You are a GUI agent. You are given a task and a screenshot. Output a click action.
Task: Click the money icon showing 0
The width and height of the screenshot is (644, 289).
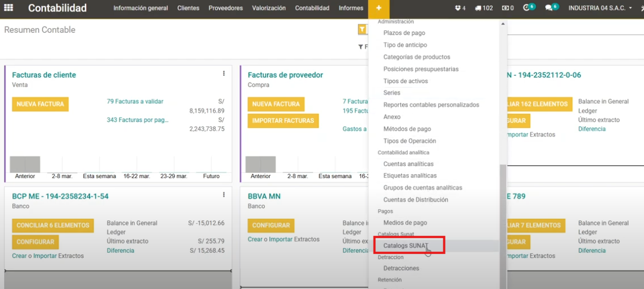(507, 8)
